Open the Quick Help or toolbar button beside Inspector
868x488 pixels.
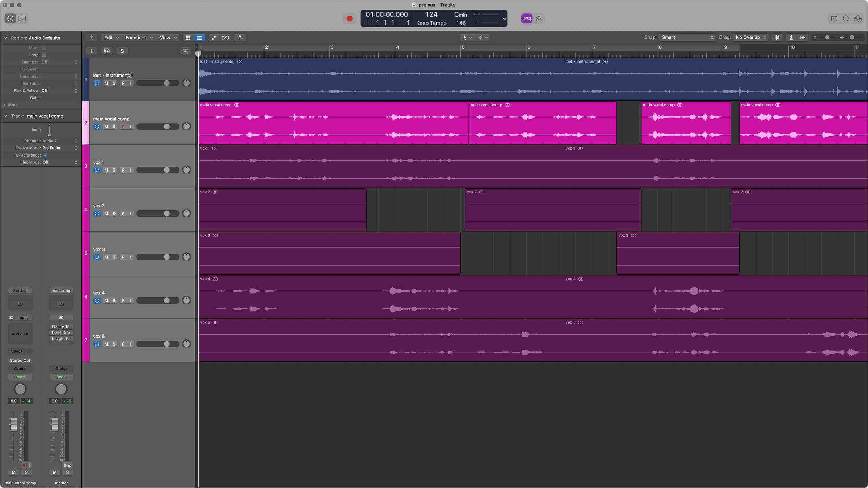[x=22, y=18]
